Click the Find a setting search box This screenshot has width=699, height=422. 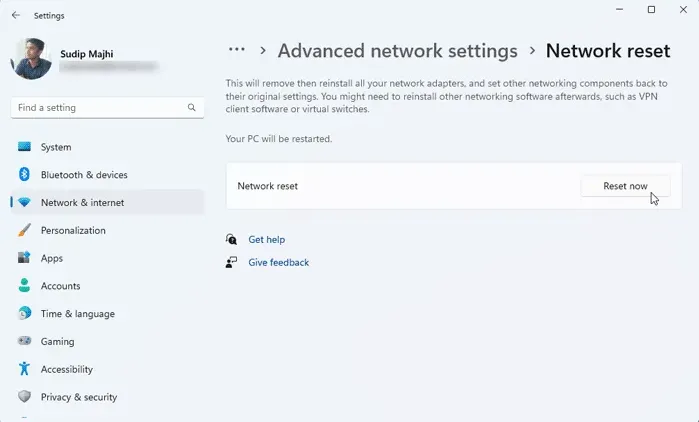(107, 107)
